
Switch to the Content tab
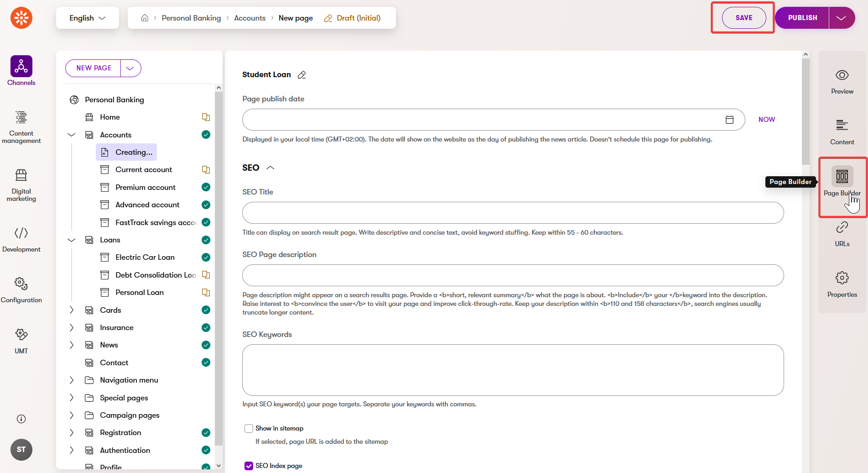842,131
